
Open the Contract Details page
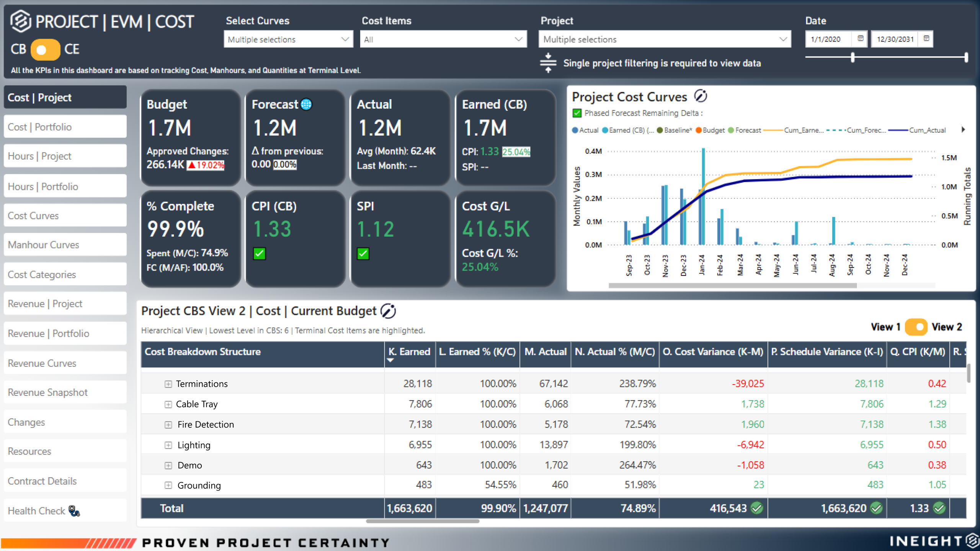65,481
